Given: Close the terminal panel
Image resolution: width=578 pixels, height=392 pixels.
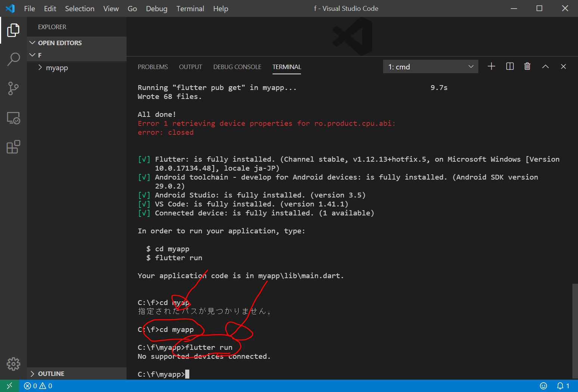Looking at the screenshot, I should [x=563, y=66].
